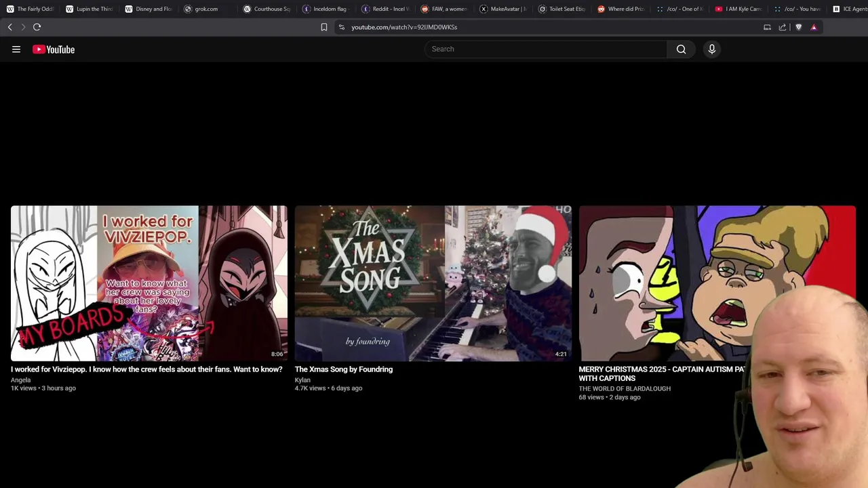Switch to Inceldom flag tab
Image resolution: width=868 pixels, height=488 pixels.
coord(325,9)
